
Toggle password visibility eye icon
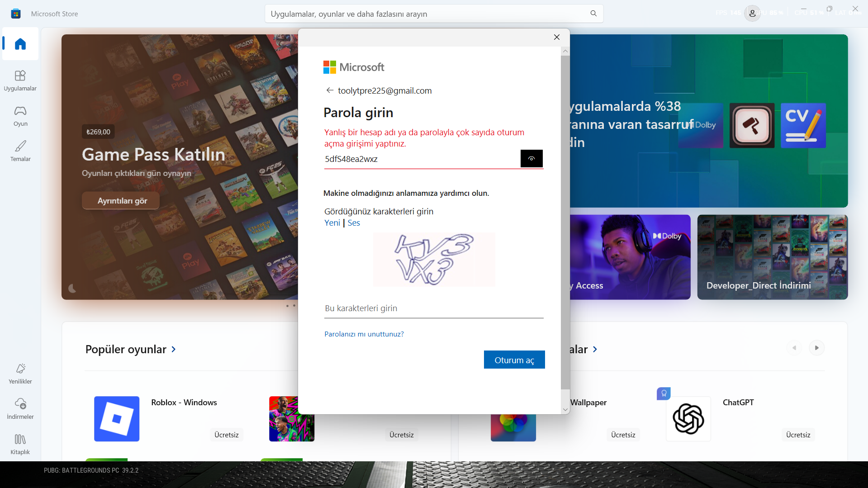tap(531, 159)
